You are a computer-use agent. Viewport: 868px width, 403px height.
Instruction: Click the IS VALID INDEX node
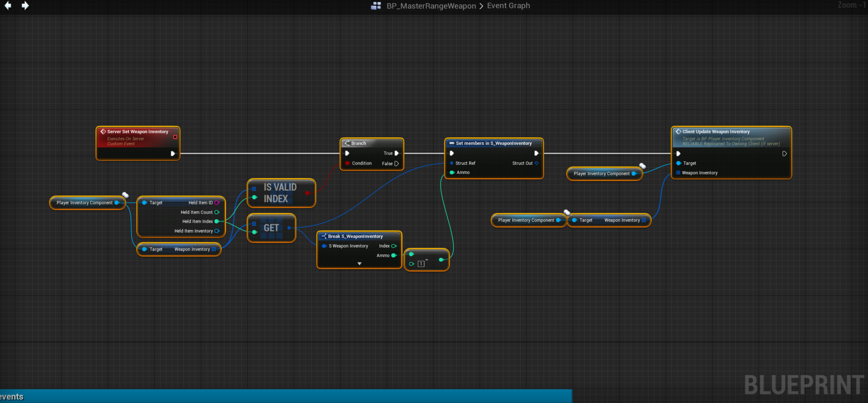tap(280, 193)
